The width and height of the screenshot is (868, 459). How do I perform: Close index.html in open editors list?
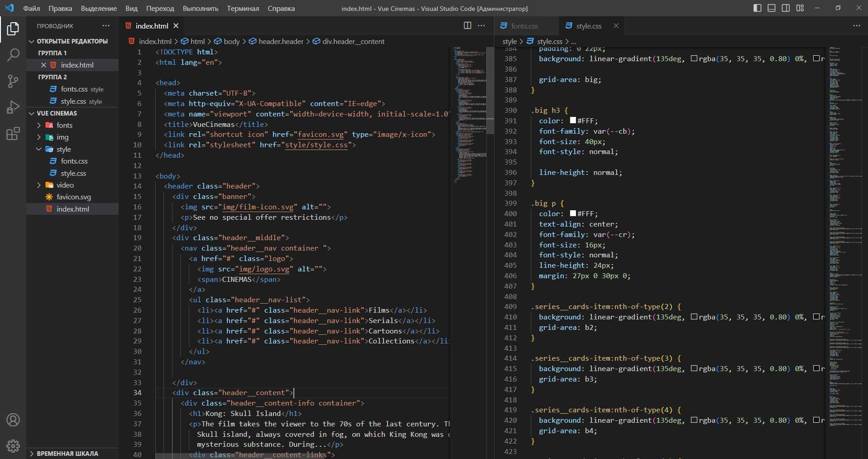(x=43, y=65)
